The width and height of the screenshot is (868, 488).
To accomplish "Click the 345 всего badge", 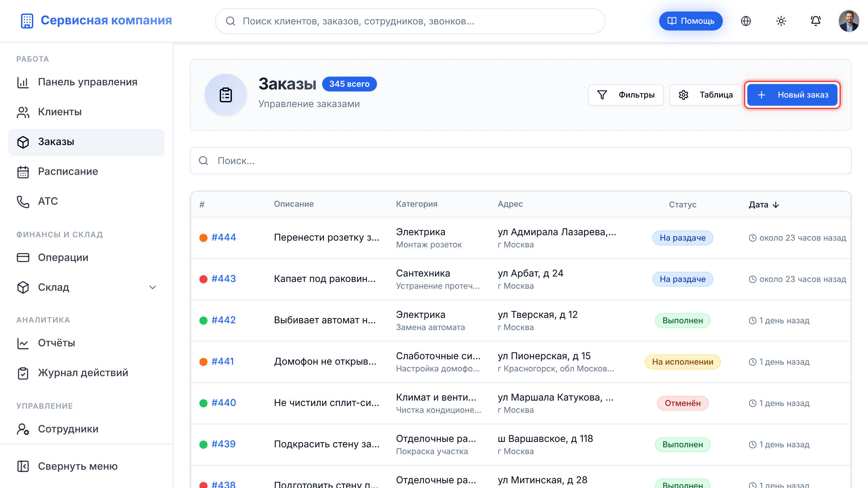I will pyautogui.click(x=349, y=84).
